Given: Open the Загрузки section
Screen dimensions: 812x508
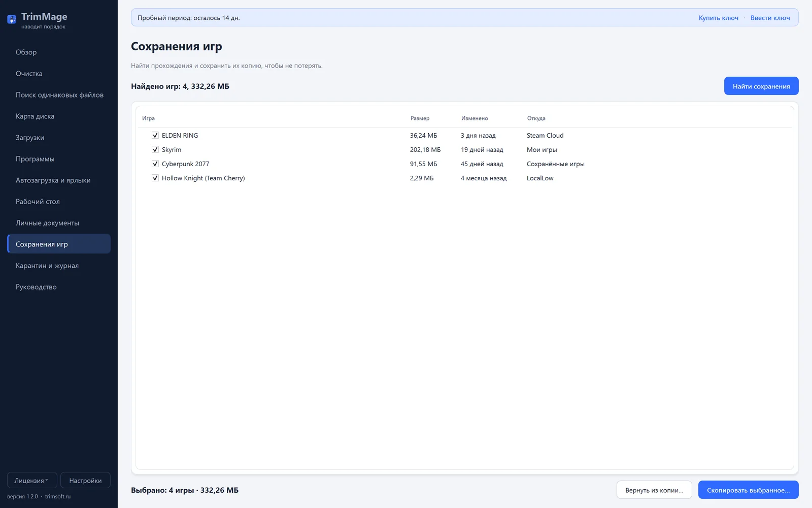Looking at the screenshot, I should tap(59, 138).
